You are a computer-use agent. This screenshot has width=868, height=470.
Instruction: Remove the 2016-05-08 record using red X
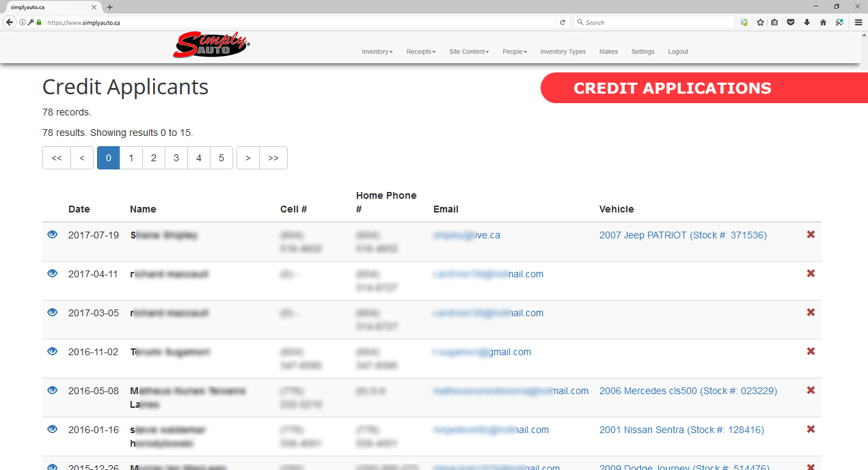click(811, 390)
